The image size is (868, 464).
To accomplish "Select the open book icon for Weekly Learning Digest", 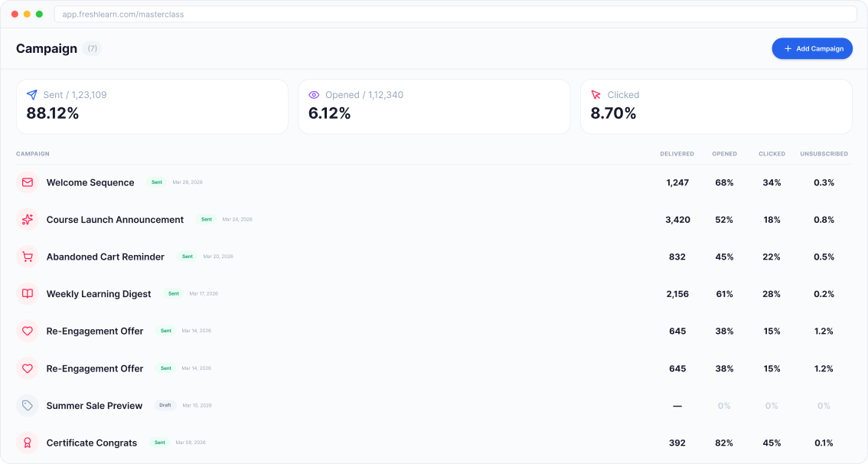I will tap(28, 294).
